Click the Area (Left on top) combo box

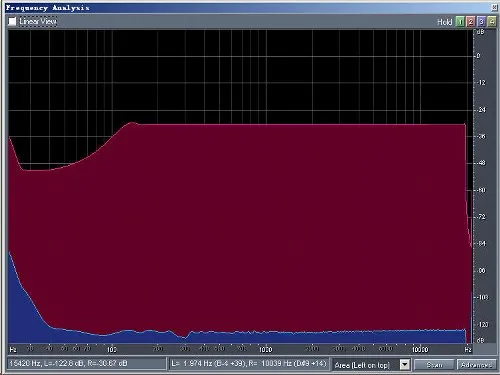(371, 365)
